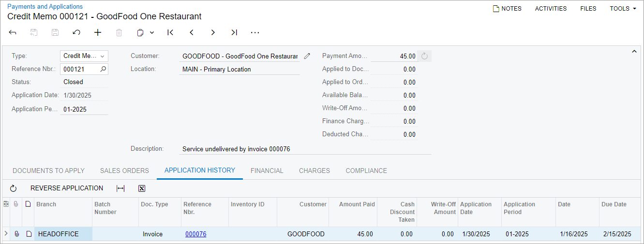Screen dimensions: 644x244
Task: Click the undo (cancel changes) icon
Action: 76,32
